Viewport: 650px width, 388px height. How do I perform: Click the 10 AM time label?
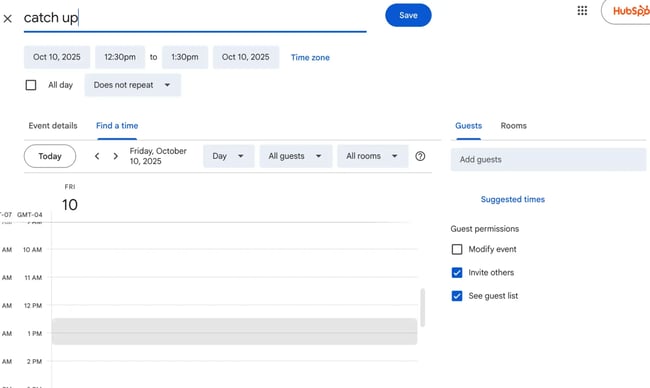point(32,250)
